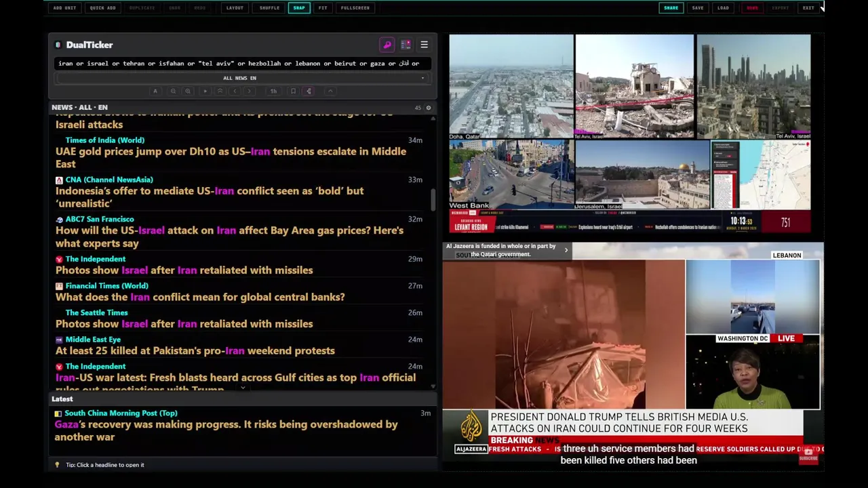Image resolution: width=868 pixels, height=488 pixels.
Task: Select the Jerusalem, Israel camera feed
Action: 642,175
